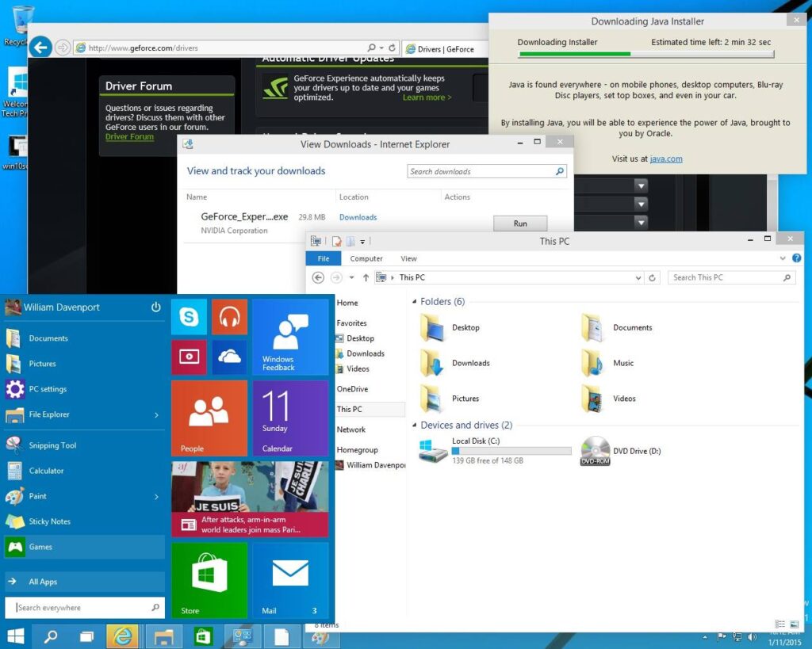This screenshot has width=812, height=649.
Task: Click Learn more link for GeForce Experience
Action: click(427, 97)
